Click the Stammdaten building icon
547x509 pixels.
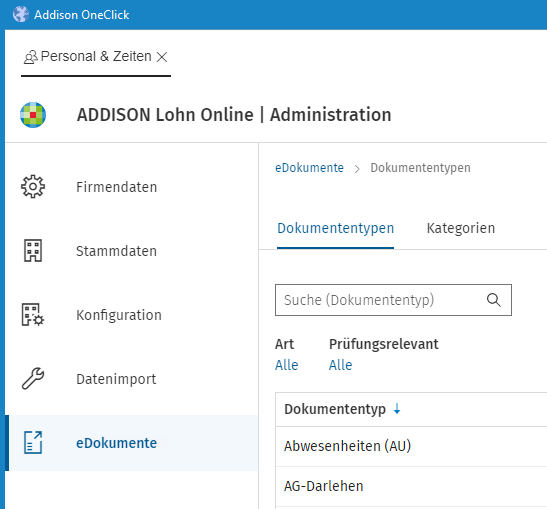[33, 250]
